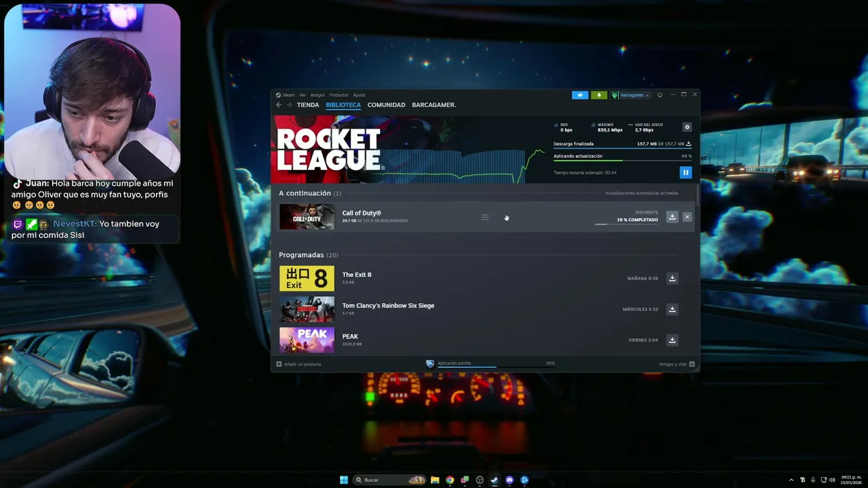This screenshot has width=868, height=488.
Task: Open Steam notifications bell icon
Action: pyautogui.click(x=599, y=95)
